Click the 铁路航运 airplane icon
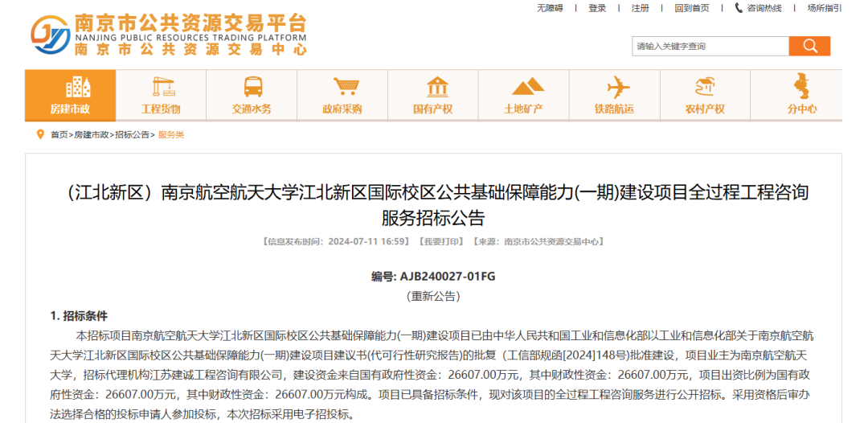 (618, 88)
